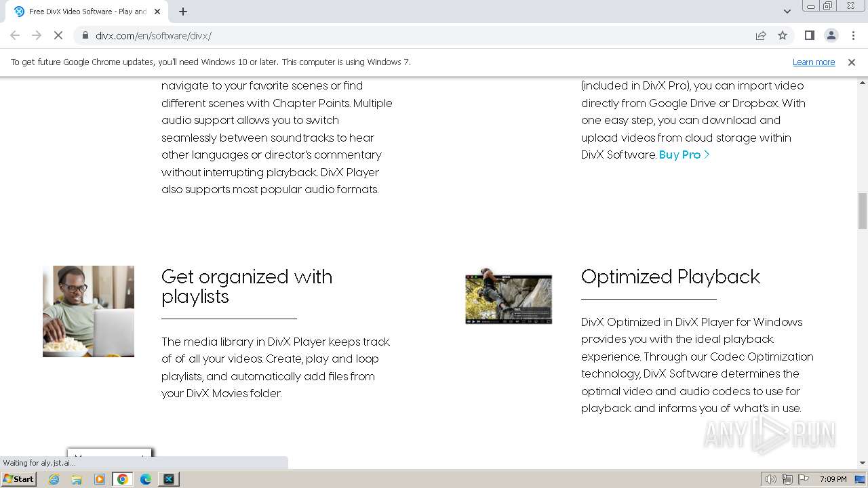Viewport: 868px width, 488px height.
Task: Open a new tab with plus button
Action: point(183,12)
